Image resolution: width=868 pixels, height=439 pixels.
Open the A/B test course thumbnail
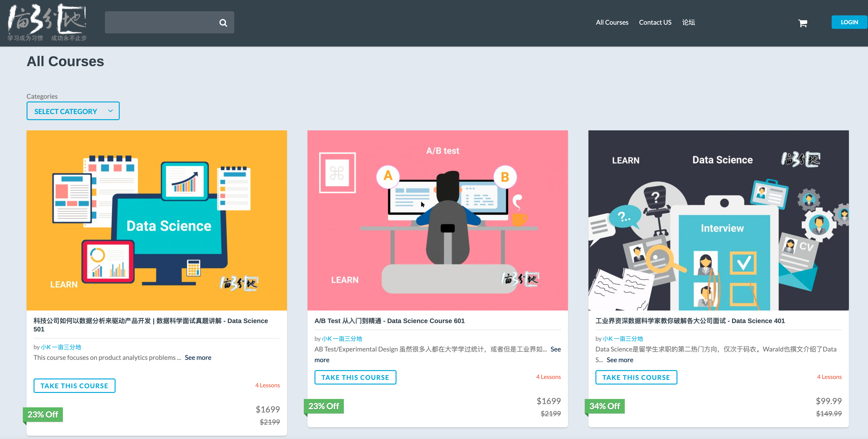pyautogui.click(x=437, y=220)
